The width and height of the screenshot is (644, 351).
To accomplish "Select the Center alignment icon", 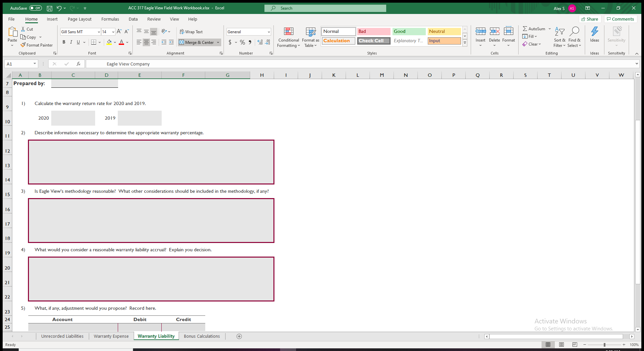I will [146, 42].
